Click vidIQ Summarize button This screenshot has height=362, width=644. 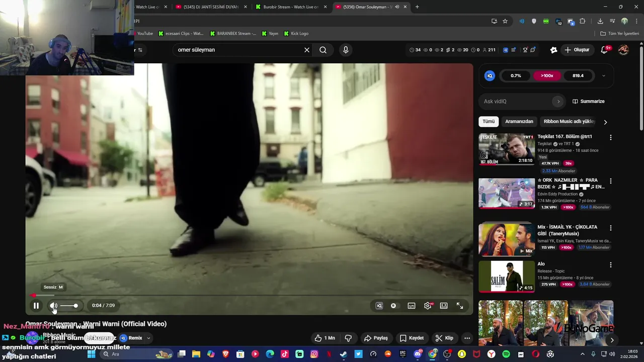[x=589, y=102]
